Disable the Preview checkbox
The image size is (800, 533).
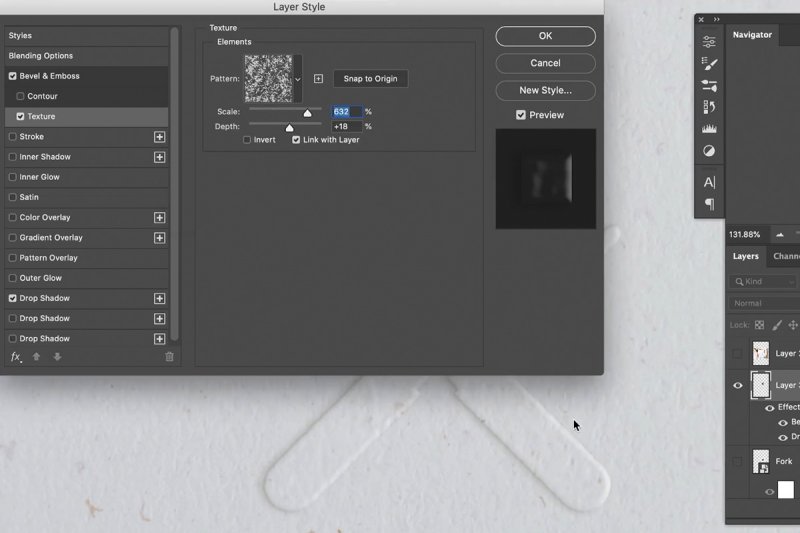[x=521, y=115]
